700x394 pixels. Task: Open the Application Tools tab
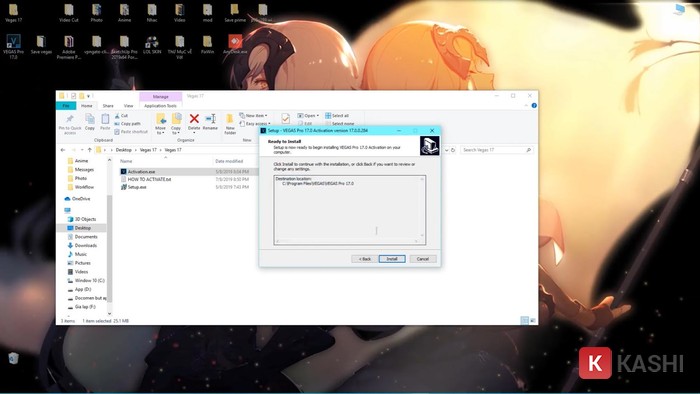coord(161,106)
